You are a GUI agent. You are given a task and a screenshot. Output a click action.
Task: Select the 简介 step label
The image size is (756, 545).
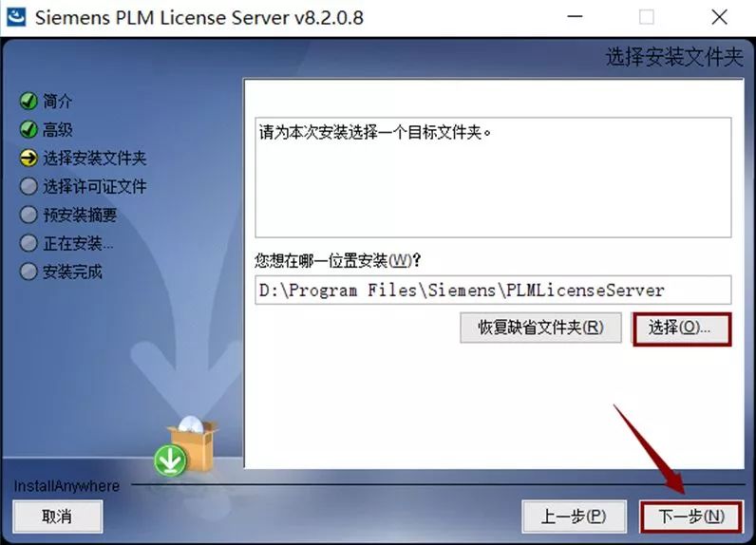57,102
